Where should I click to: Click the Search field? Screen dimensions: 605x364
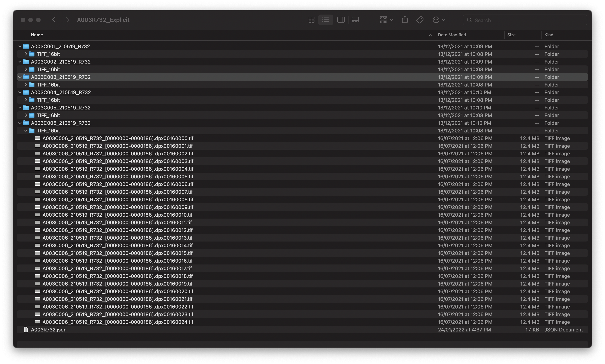click(x=527, y=20)
